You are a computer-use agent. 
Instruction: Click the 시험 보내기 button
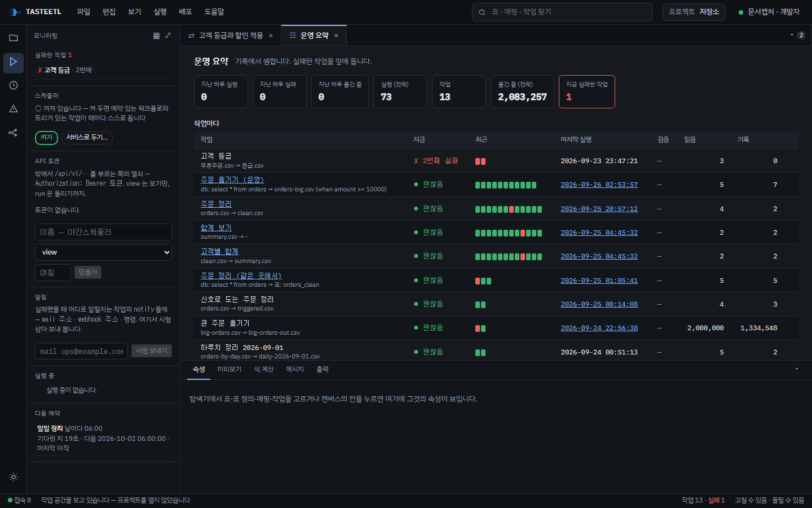tap(152, 351)
